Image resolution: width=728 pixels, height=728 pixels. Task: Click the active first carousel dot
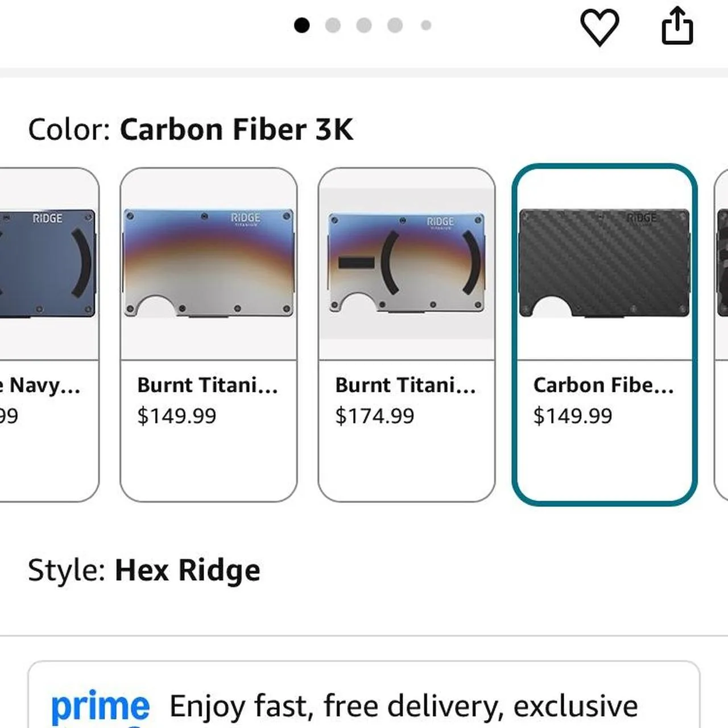(301, 25)
